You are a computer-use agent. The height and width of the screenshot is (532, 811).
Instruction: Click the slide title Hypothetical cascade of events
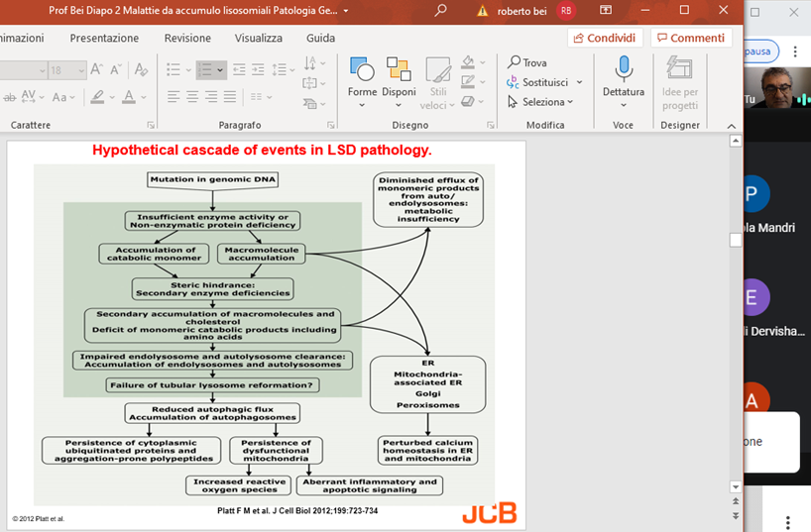pyautogui.click(x=262, y=150)
